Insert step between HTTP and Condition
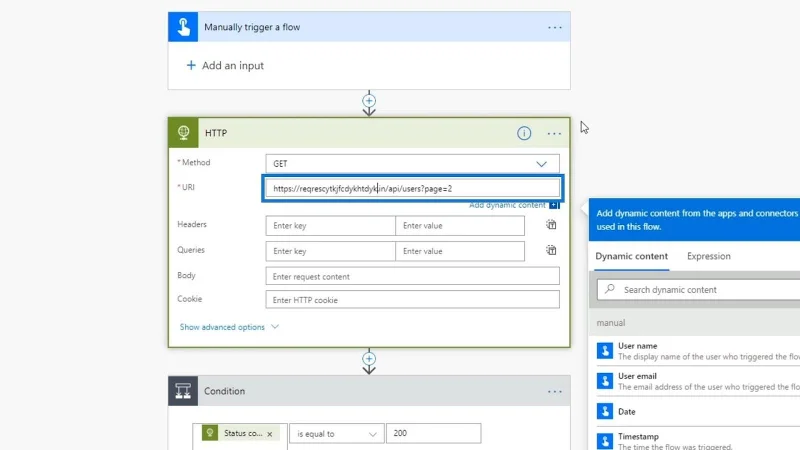This screenshot has height=450, width=800. (369, 358)
